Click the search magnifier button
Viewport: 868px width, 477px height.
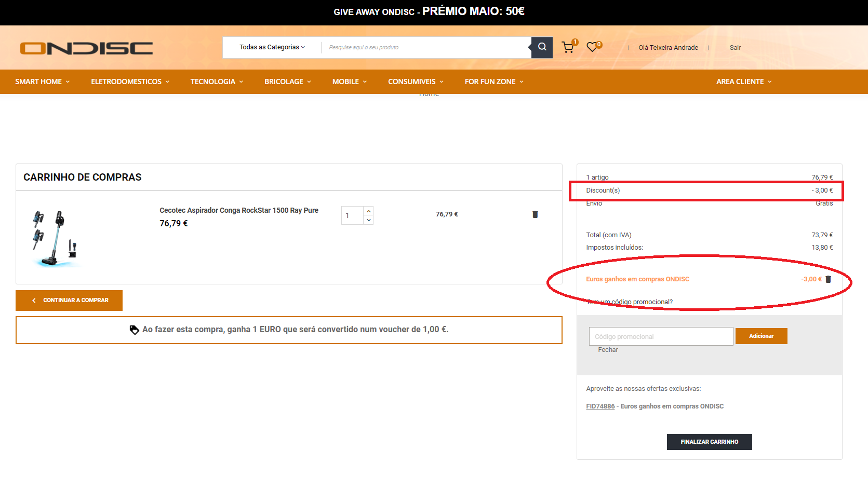click(x=542, y=47)
